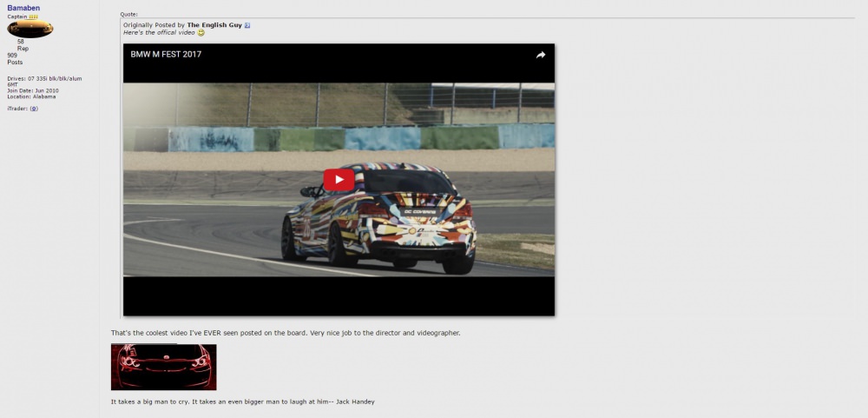
Task: Play the BMW M FEST 2017 video
Action: point(339,180)
